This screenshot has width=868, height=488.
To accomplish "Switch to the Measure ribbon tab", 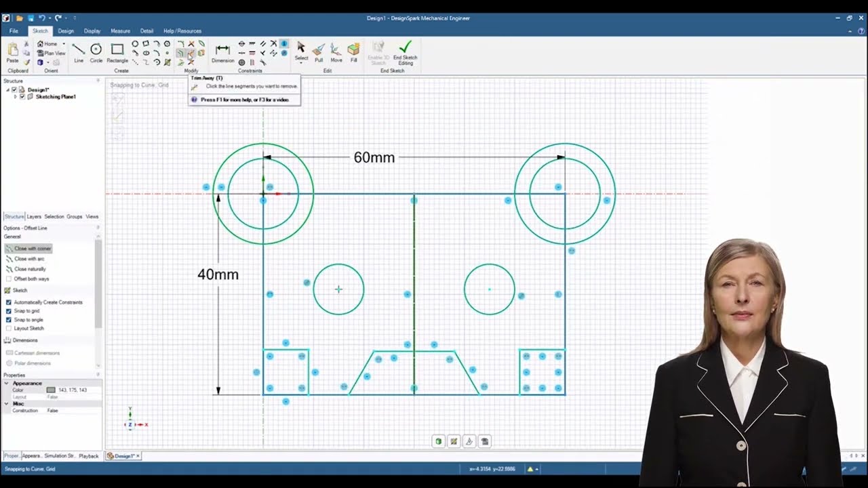I will point(121,31).
